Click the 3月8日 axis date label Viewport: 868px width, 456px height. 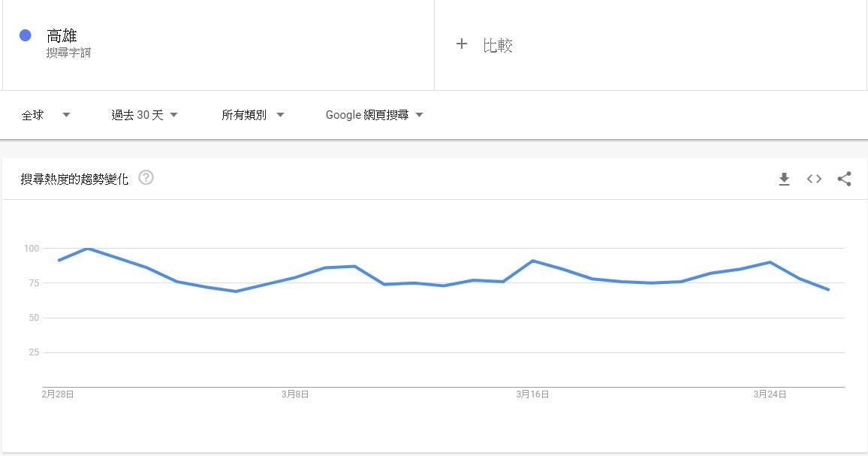tap(295, 394)
